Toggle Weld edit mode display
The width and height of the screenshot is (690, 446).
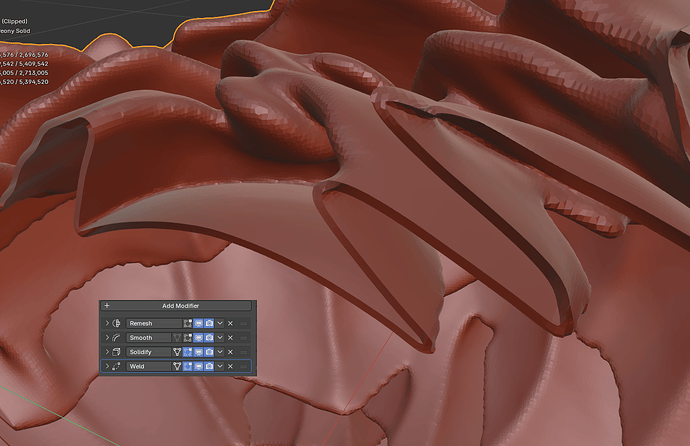pyautogui.click(x=187, y=366)
